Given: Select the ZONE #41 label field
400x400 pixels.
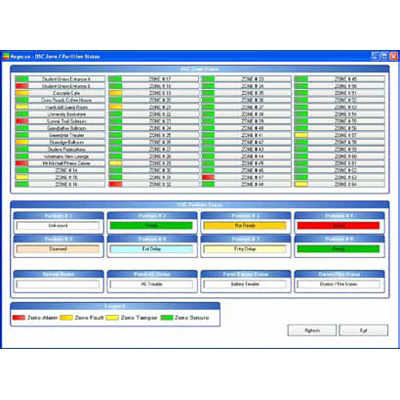Looking at the screenshot, I should (253, 135).
